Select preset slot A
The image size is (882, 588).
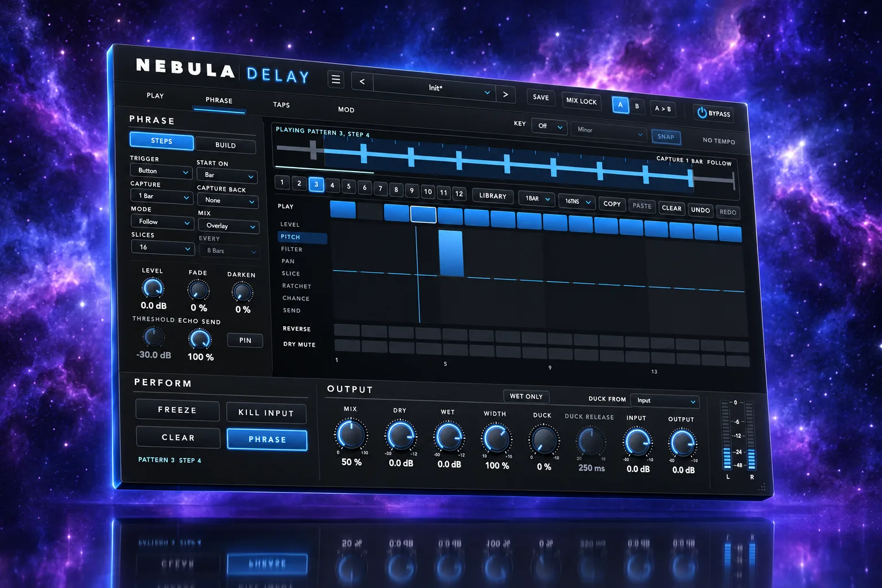click(x=620, y=105)
